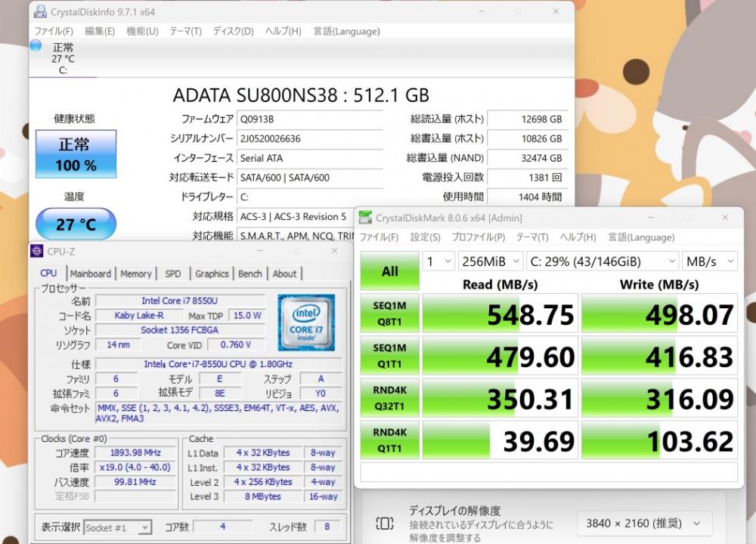Viewport: 756px width, 544px height.
Task: Click the CPU name field Intel Core i7 8550U
Action: 180,301
